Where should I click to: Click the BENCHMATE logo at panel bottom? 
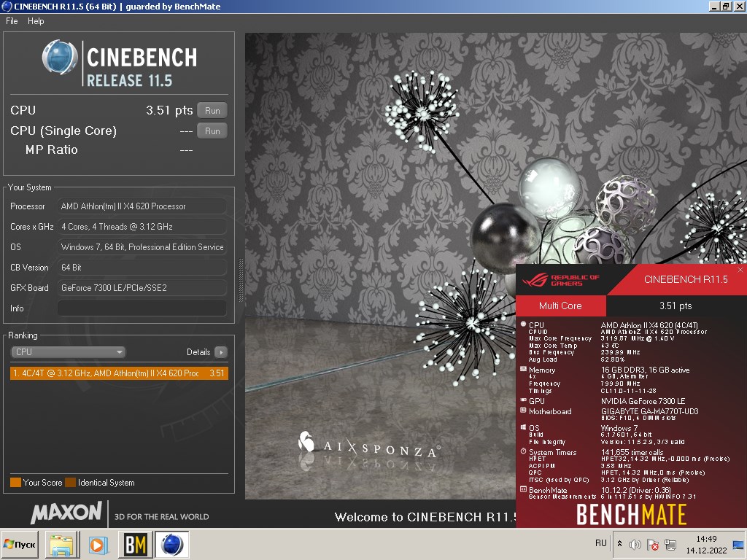(631, 514)
